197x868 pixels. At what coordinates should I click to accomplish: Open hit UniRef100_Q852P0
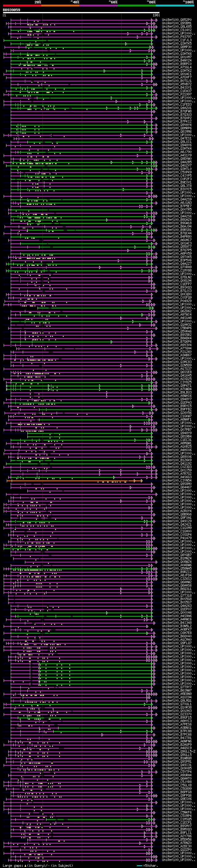point(177,20)
